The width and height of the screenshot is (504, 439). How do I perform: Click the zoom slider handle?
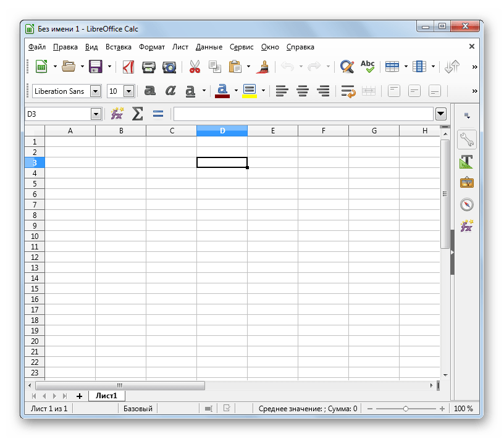click(406, 409)
